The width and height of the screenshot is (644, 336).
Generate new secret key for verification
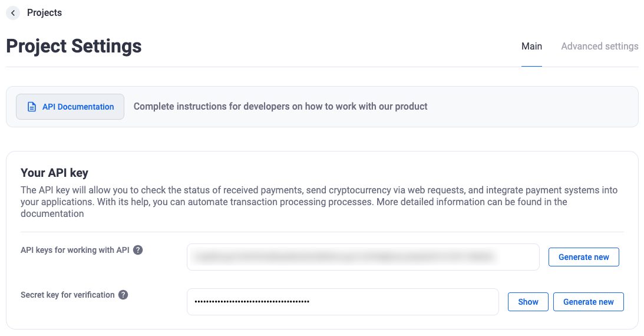589,302
